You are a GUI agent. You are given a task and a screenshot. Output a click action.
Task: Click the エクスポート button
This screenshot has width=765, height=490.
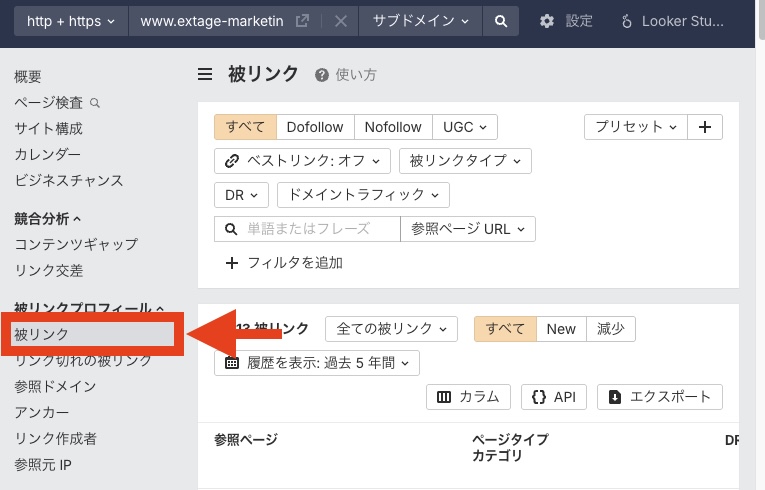pyautogui.click(x=660, y=397)
